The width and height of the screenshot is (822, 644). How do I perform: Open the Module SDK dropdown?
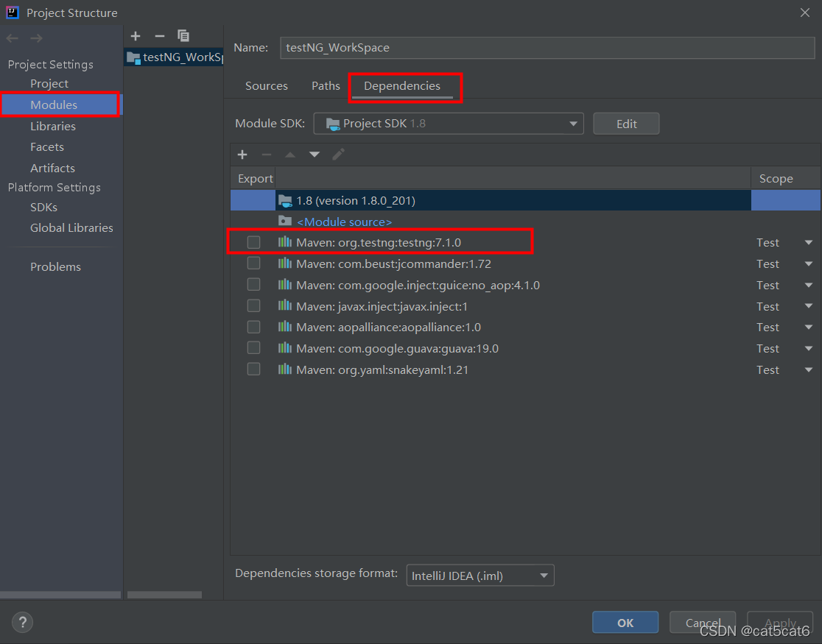[x=449, y=124]
